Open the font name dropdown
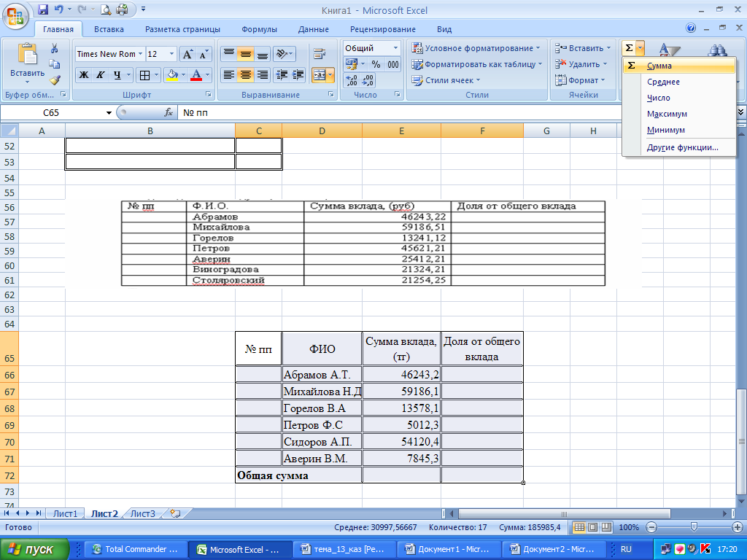This screenshot has width=747, height=560. 140,54
